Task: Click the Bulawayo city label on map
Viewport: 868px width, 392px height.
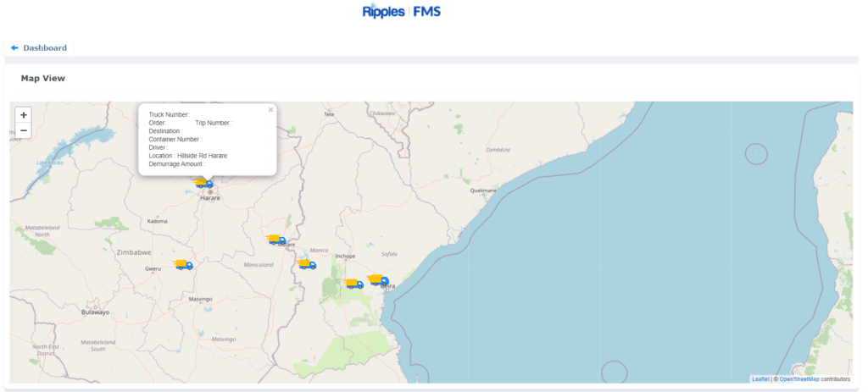Action: point(95,312)
